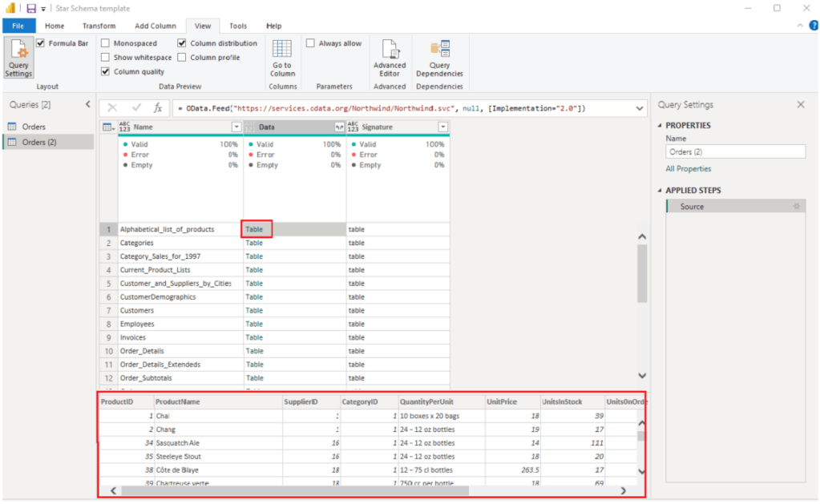Expand the formula bar dropdown arrow
This screenshot has height=504, width=820.
[640, 108]
